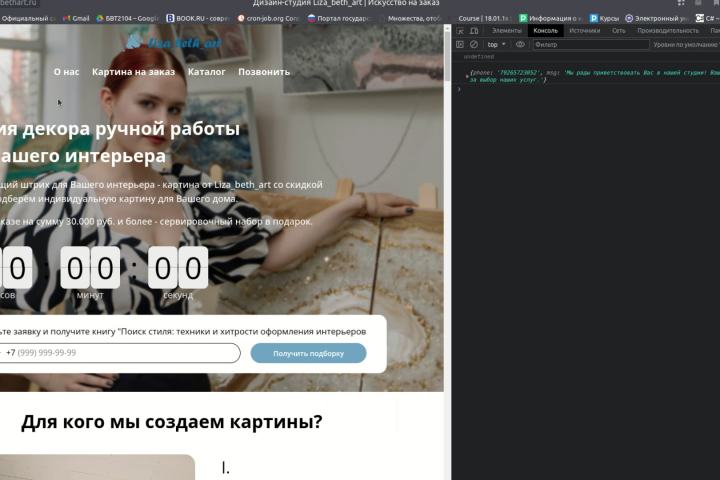This screenshot has height=480, width=720.
Task: Click the live expression eye icon
Action: pyautogui.click(x=520, y=45)
